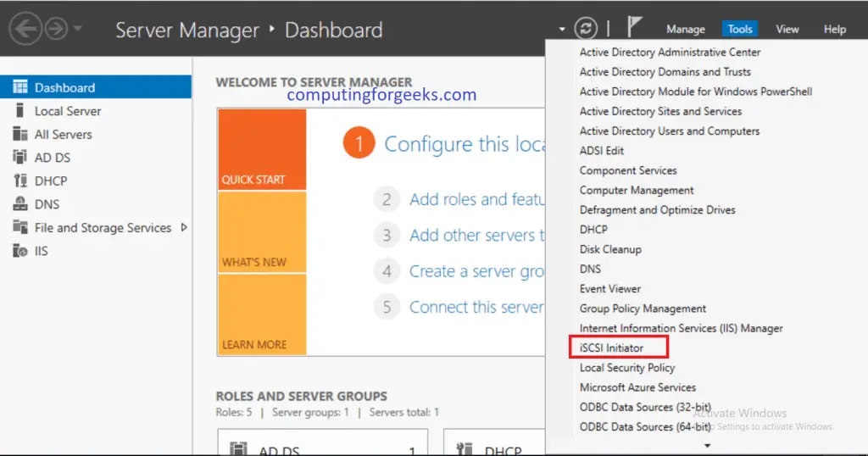The height and width of the screenshot is (456, 868).
Task: Click Add roles and features link
Action: (476, 199)
